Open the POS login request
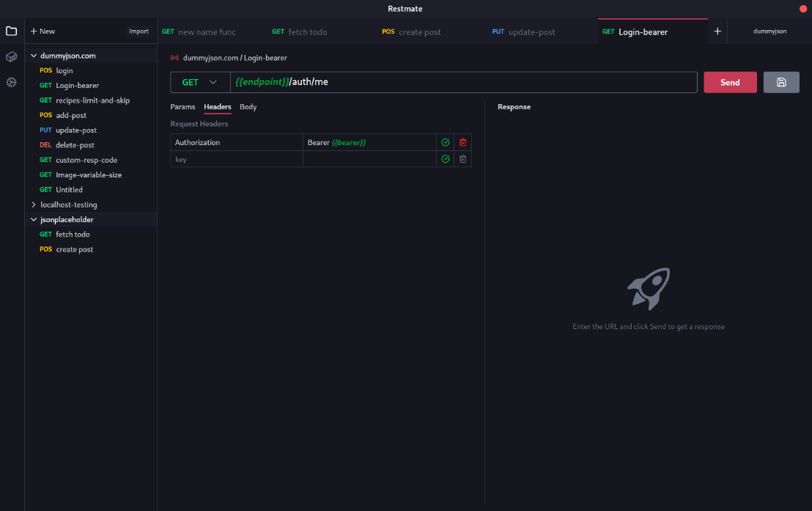 [x=91, y=70]
